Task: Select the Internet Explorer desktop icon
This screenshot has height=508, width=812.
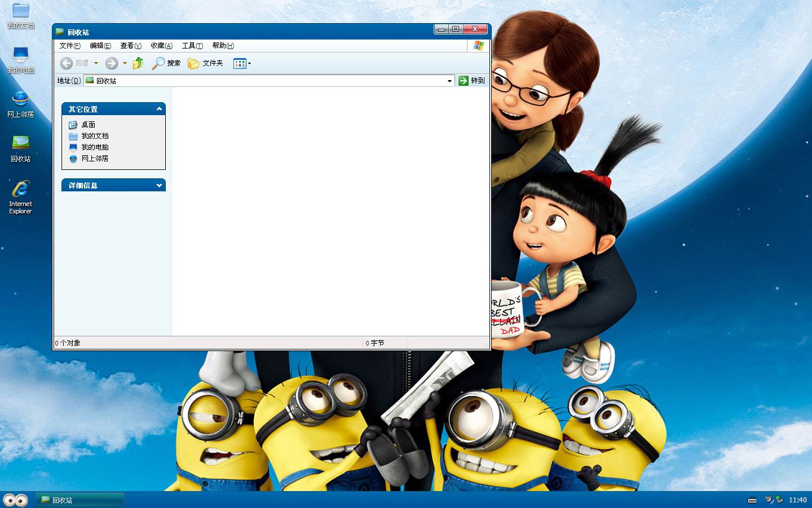Action: [21, 197]
